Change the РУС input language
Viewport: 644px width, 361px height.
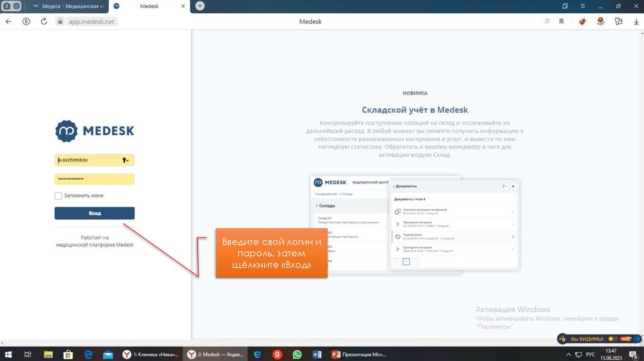click(x=591, y=355)
